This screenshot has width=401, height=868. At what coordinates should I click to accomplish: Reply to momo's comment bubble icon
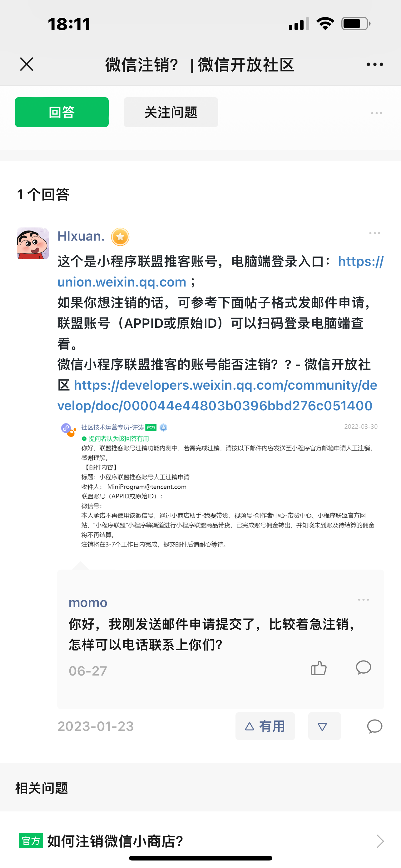click(x=363, y=667)
